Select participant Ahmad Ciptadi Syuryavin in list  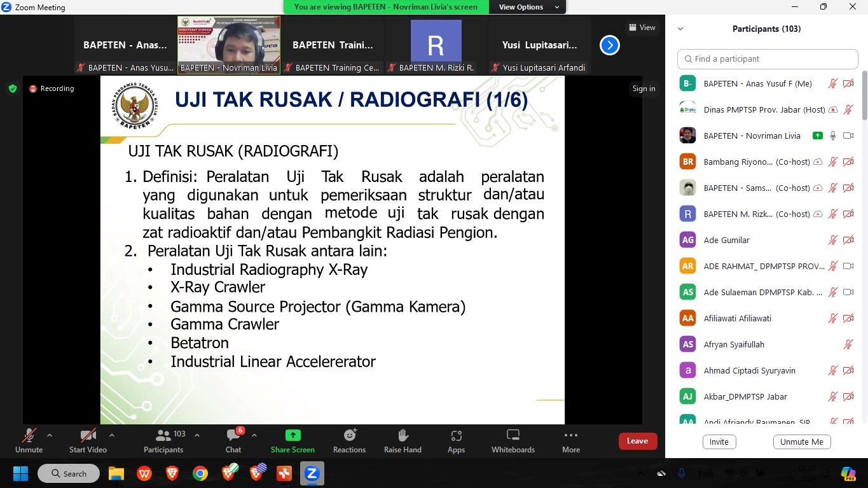pyautogui.click(x=766, y=370)
